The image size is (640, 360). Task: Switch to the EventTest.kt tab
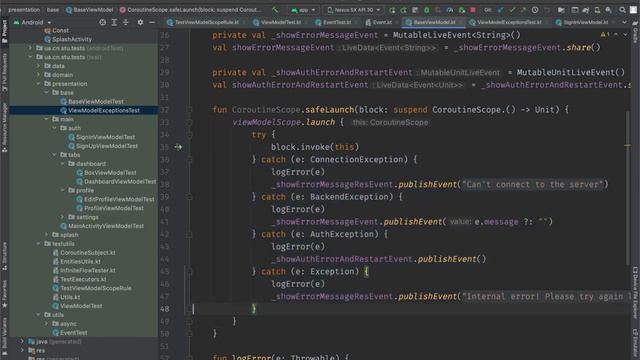336,22
